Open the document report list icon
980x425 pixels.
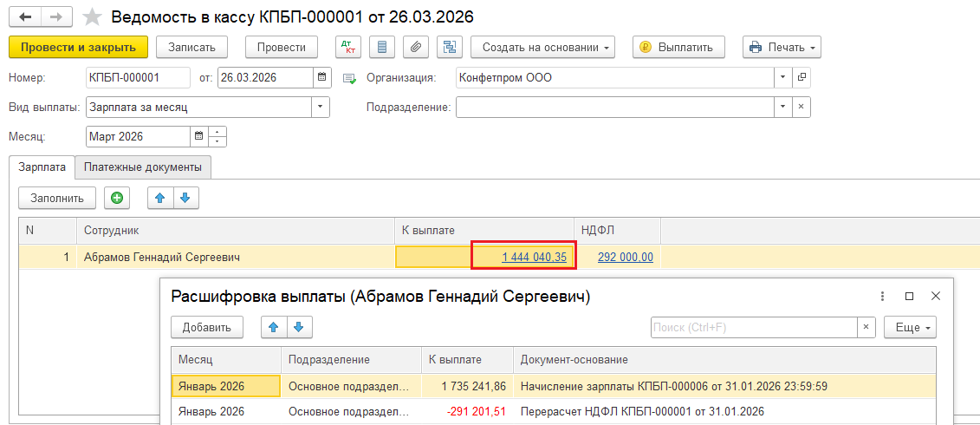[x=382, y=47]
